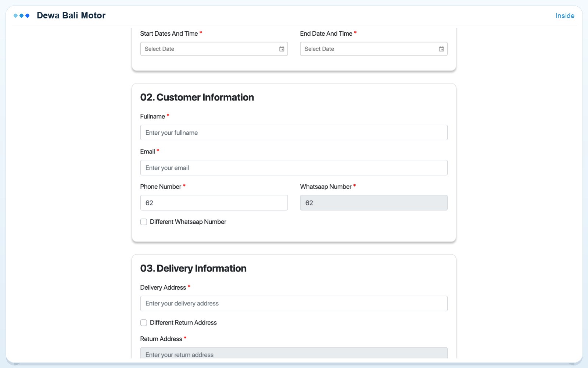Open calendar icon in Start Dates field
This screenshot has width=588, height=368.
tap(282, 49)
